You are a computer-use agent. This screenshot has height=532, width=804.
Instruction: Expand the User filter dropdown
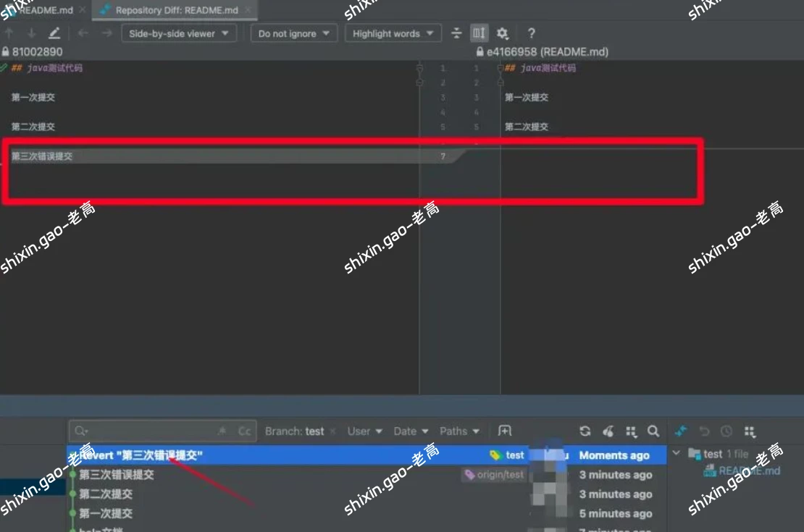point(364,431)
